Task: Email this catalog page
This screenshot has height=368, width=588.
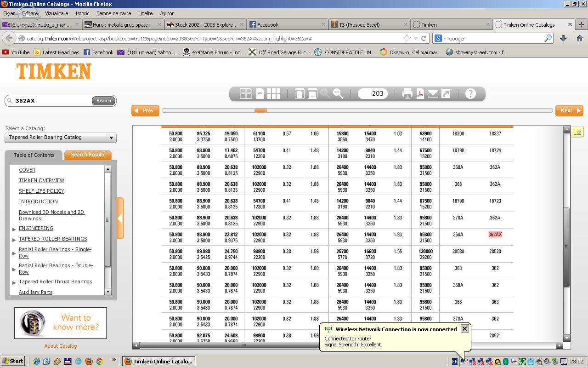Action: [433, 94]
